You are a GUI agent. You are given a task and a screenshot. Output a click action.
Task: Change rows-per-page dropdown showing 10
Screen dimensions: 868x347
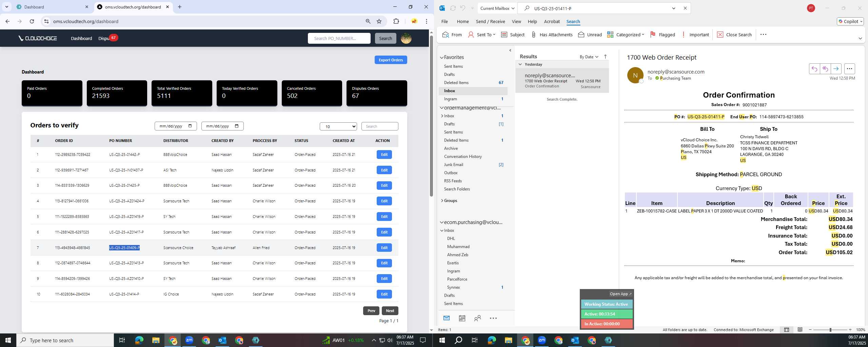click(338, 126)
